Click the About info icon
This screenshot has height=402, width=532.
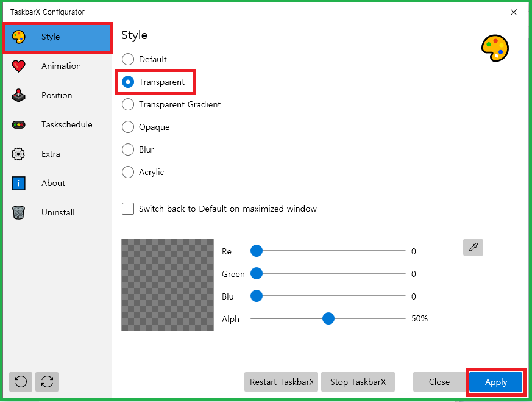[x=18, y=184]
